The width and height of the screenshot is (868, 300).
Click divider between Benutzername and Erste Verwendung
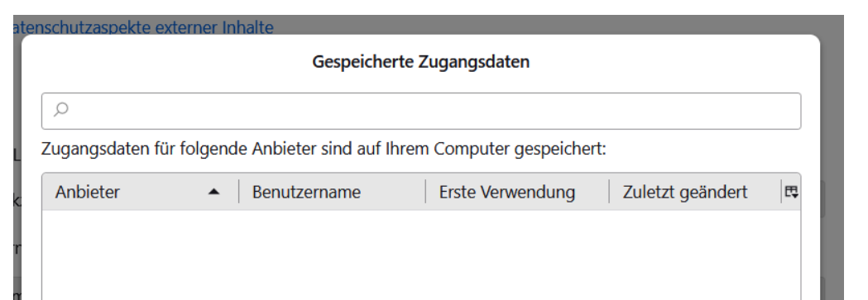pyautogui.click(x=425, y=192)
